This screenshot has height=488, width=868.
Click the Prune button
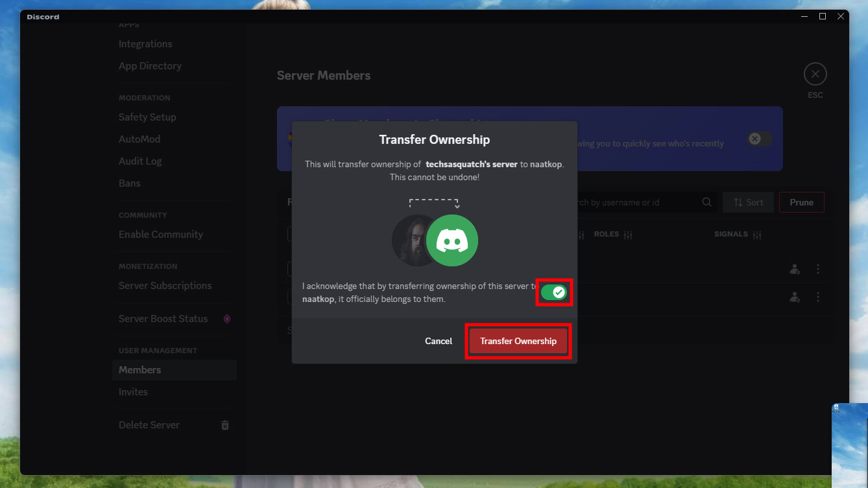click(x=801, y=202)
